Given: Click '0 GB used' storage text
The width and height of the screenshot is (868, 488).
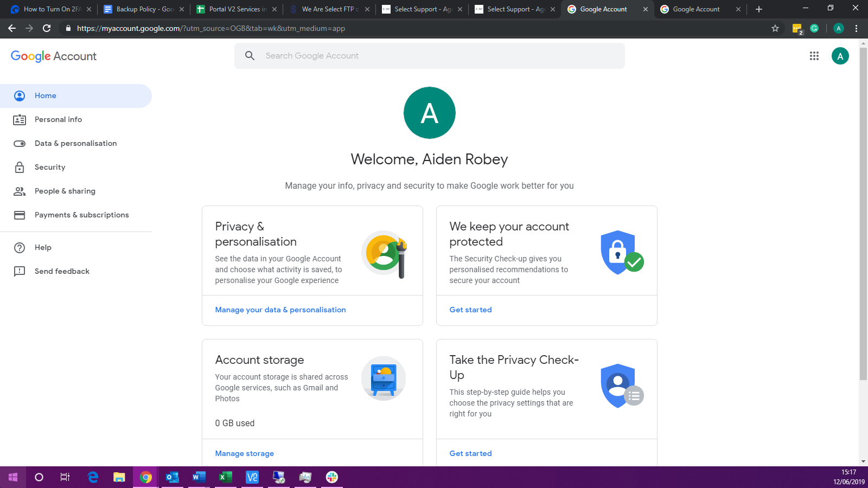Looking at the screenshot, I should coord(235,423).
